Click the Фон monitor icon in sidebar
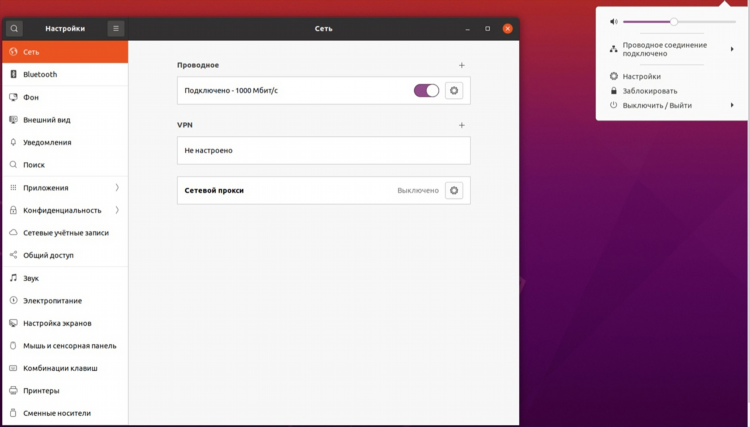750x427 pixels. 13,97
